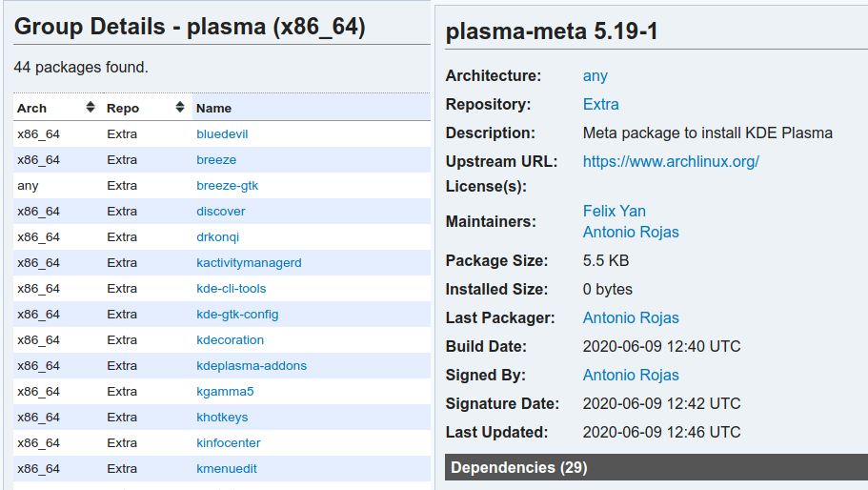Open the breeze package link

[x=216, y=160]
